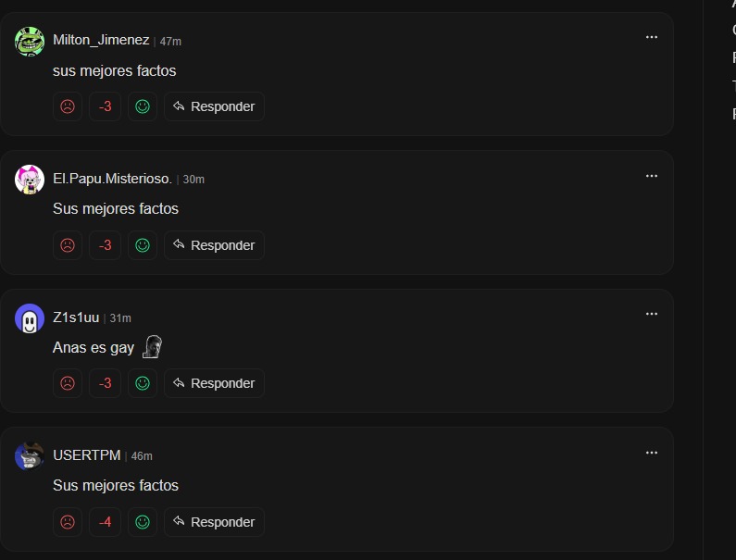The width and height of the screenshot is (736, 560).
Task: Upvote Milton_Jimenez's comment with happy face
Action: pos(143,106)
